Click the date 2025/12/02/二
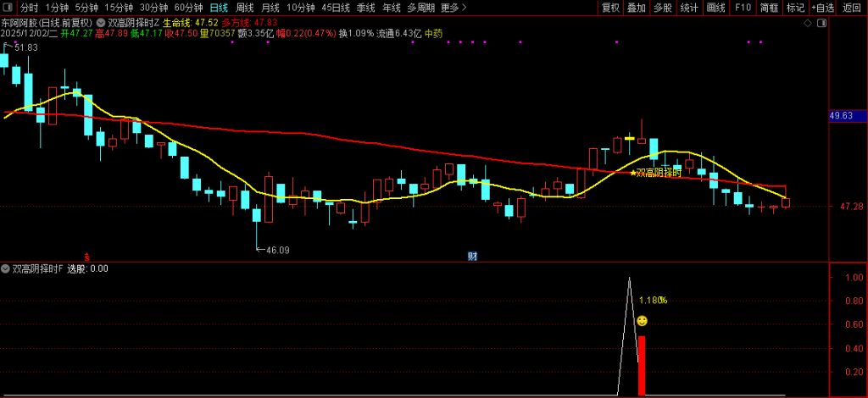The width and height of the screenshot is (868, 398). [x=29, y=33]
